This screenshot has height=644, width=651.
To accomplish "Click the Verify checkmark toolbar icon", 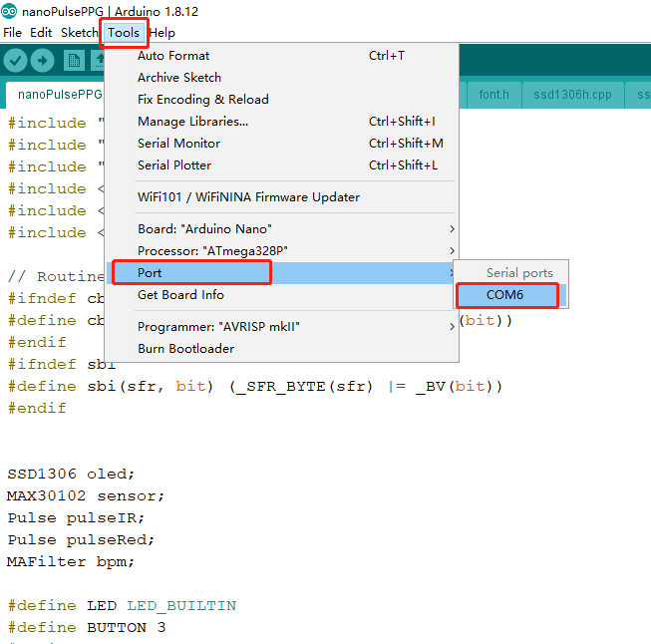I will (15, 61).
